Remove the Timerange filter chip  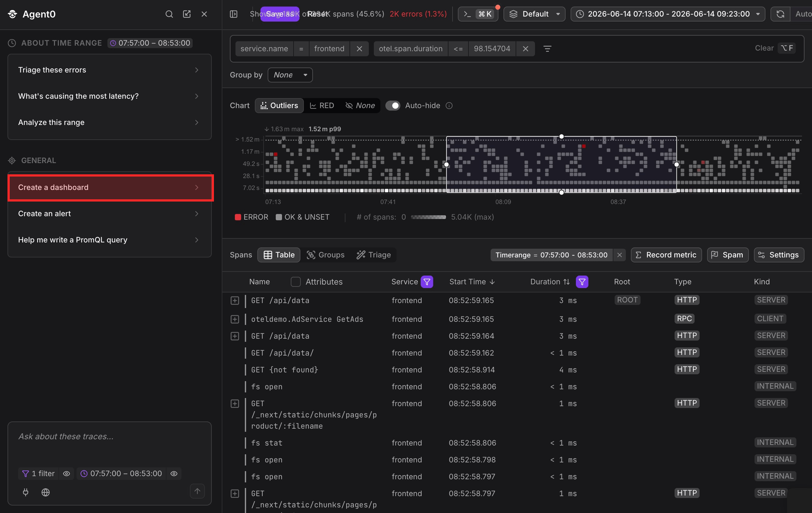click(619, 255)
